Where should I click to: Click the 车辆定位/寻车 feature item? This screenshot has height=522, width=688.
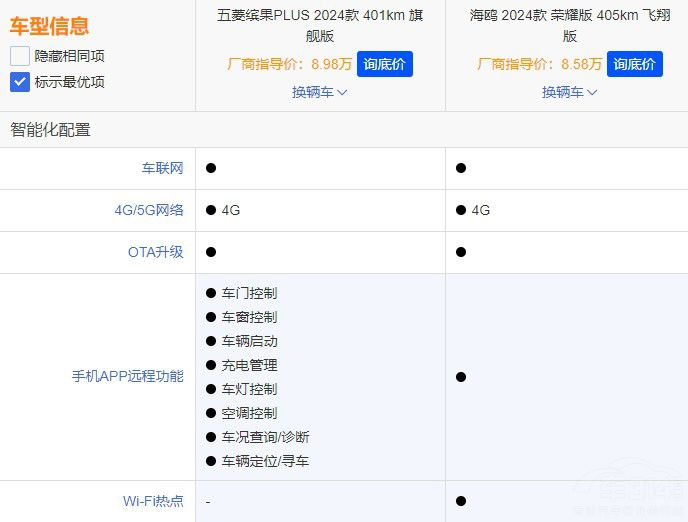tap(265, 461)
